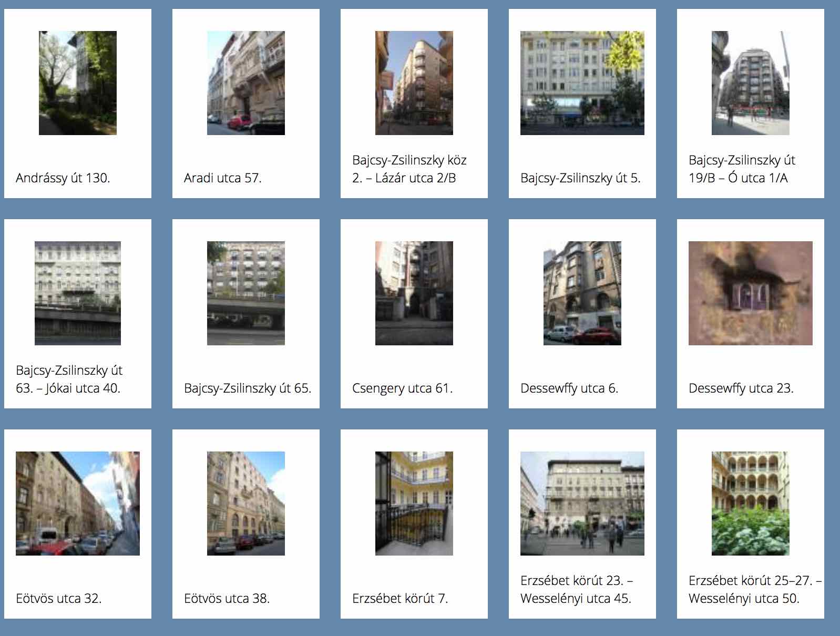Open the Dessewffy utca 23. photo thumbnail
Viewport: 840px width, 636px height.
tap(751, 293)
